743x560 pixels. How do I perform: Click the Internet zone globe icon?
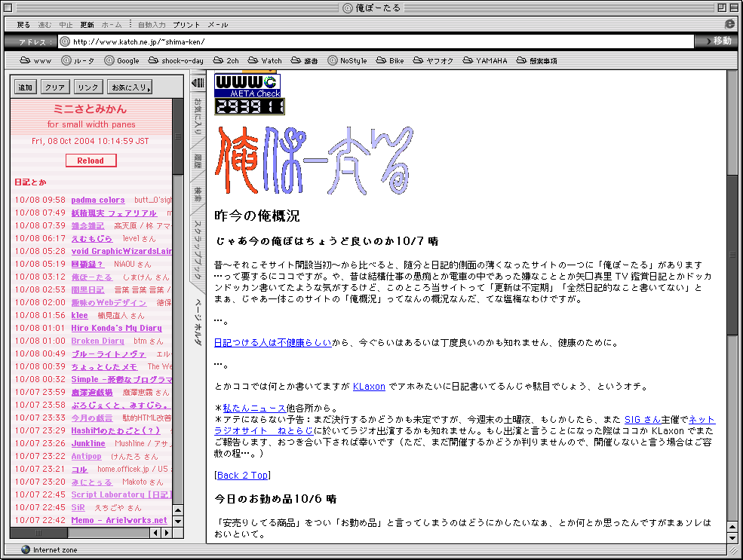(x=26, y=549)
